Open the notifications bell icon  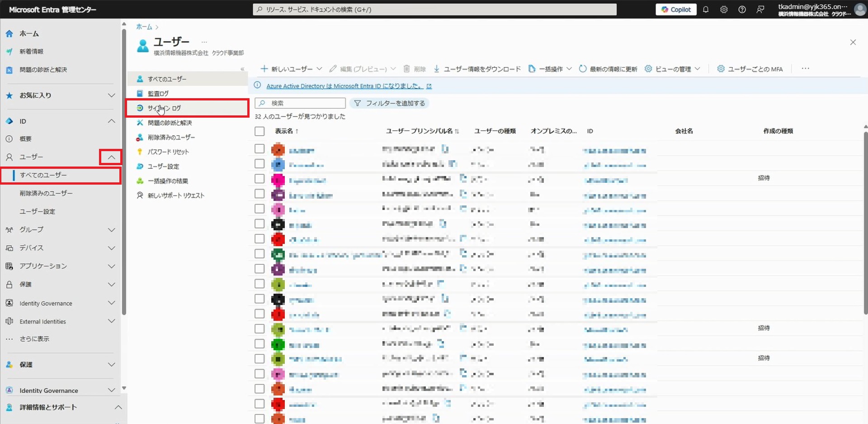pyautogui.click(x=706, y=10)
